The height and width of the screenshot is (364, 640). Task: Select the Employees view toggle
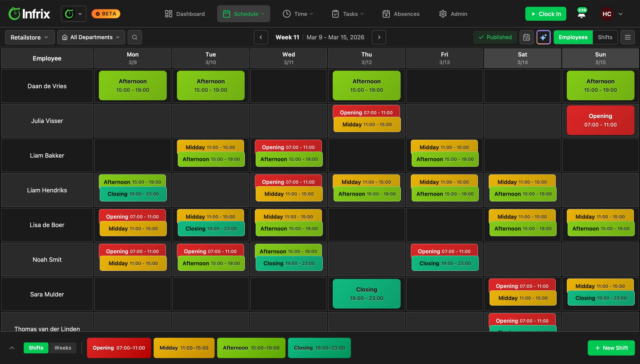click(x=573, y=37)
